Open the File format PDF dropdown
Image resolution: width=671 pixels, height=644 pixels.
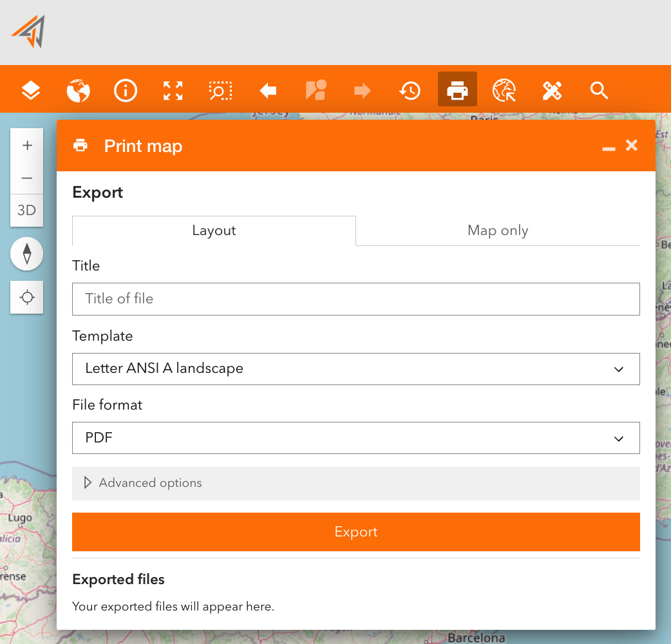tap(356, 438)
